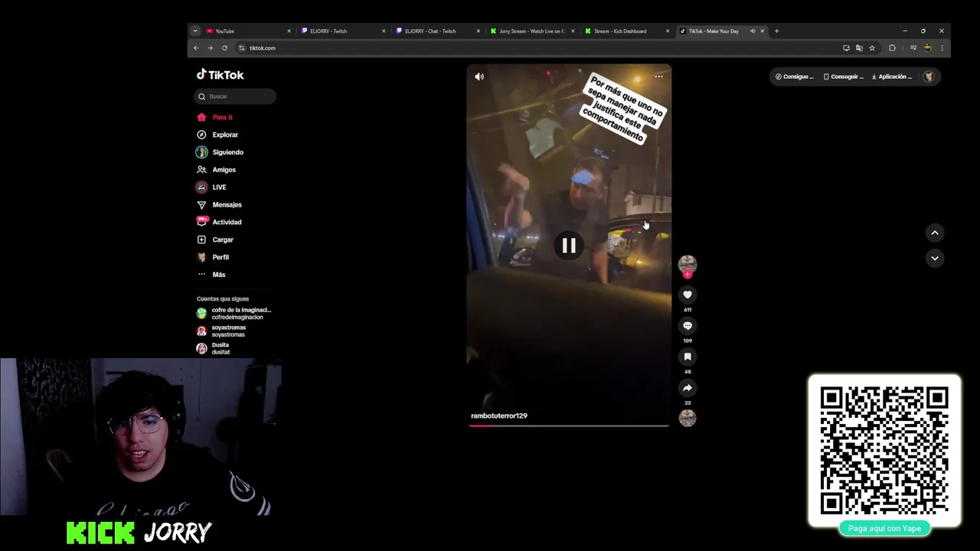
Task: Click the TikTok logo
Action: coord(220,75)
